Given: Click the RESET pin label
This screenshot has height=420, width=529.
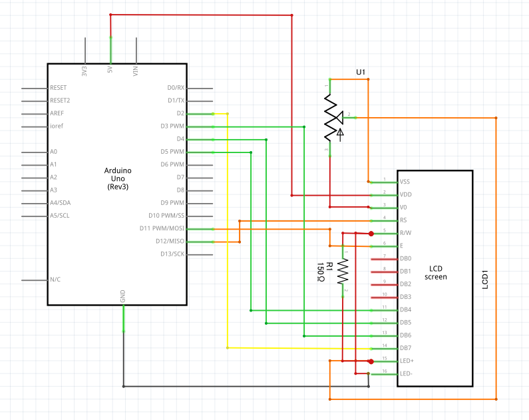Looking at the screenshot, I should pos(59,88).
